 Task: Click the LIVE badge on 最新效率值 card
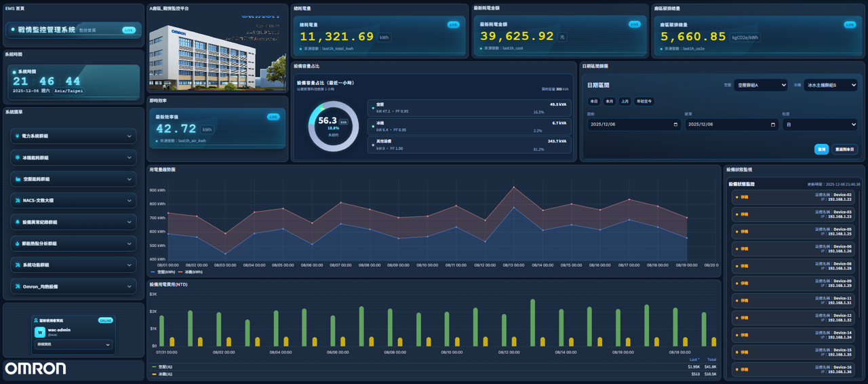273,117
